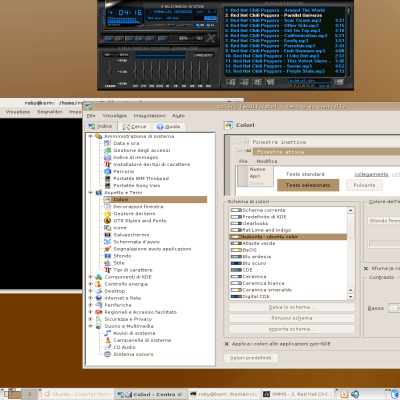Open the Aiuto menu
Image resolution: width=400 pixels, height=400 pixels.
(178, 116)
